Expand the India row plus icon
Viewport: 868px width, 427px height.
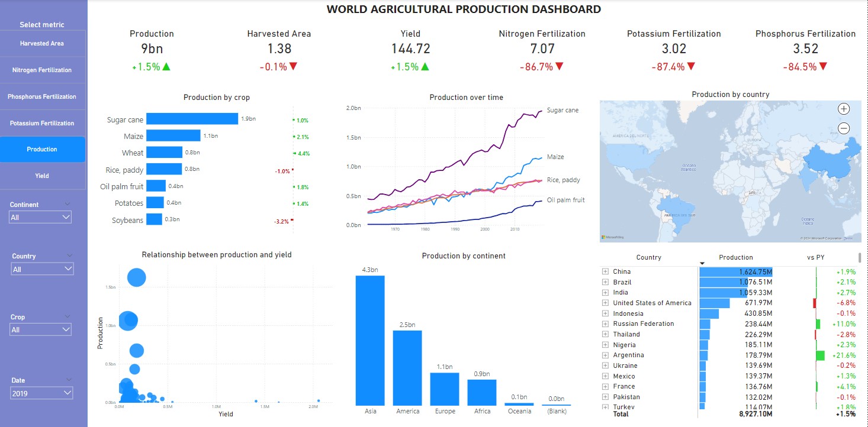[x=605, y=293]
